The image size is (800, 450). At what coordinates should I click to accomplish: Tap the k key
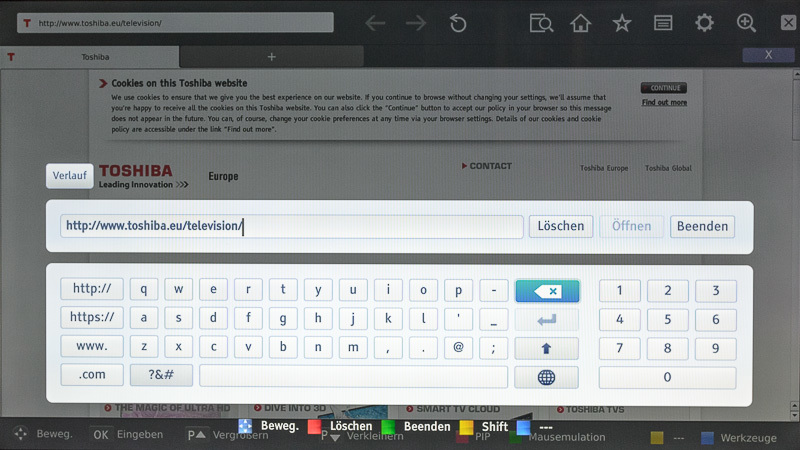[388, 318]
